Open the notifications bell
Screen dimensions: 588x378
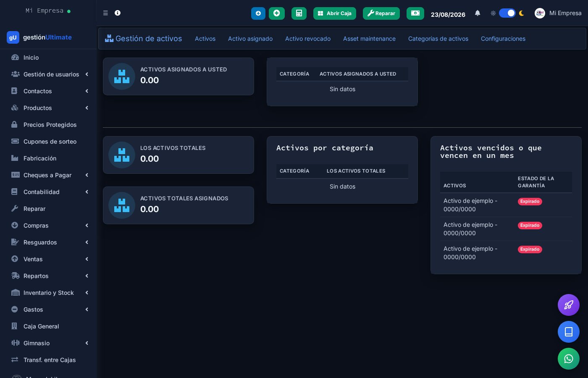click(478, 13)
